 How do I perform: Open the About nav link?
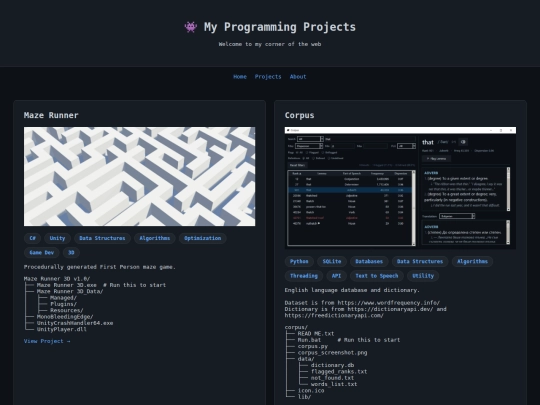click(298, 76)
